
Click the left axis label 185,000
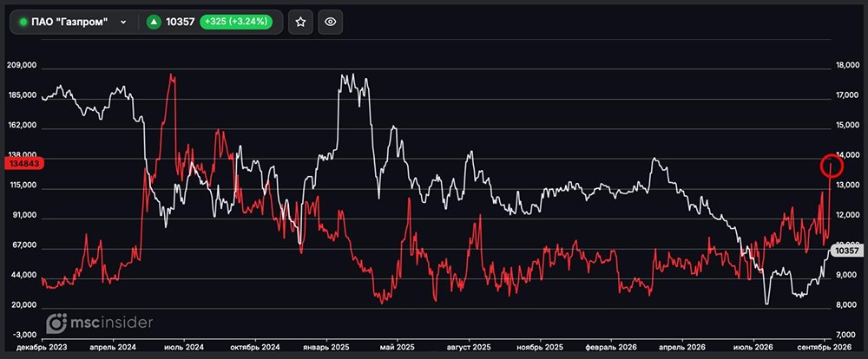pyautogui.click(x=22, y=95)
